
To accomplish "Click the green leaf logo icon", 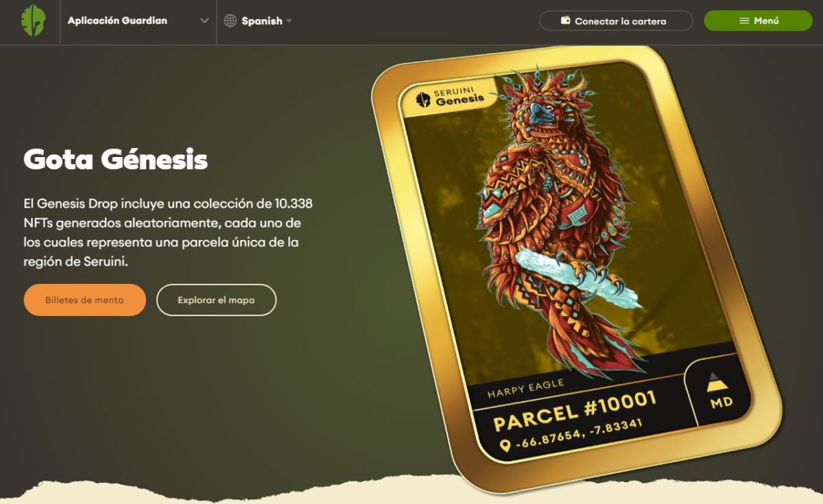I will (33, 21).
